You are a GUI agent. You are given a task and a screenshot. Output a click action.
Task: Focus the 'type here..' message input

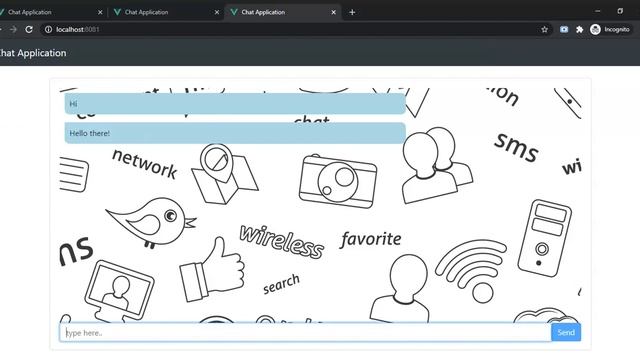[305, 333]
